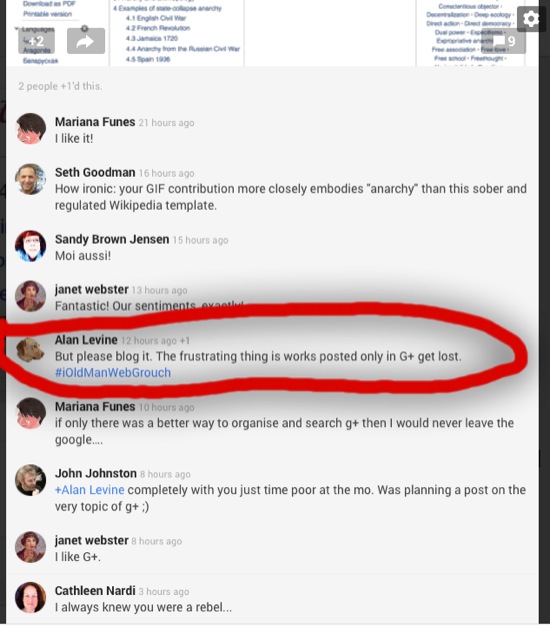Click Alan Levine's dog avatar
Screen dimensions: 550x635
[30, 349]
